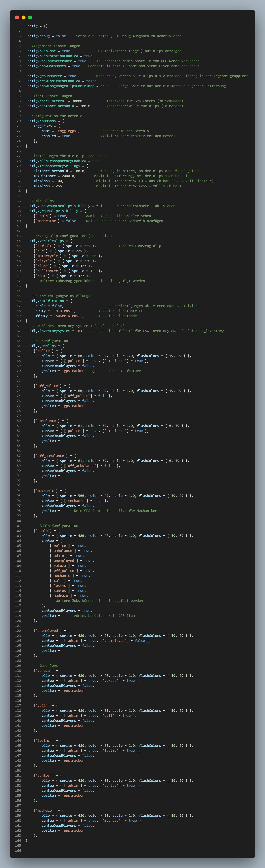
Task: Click 'color = 25' in the unemployed blip
Action: [x=98, y=636]
